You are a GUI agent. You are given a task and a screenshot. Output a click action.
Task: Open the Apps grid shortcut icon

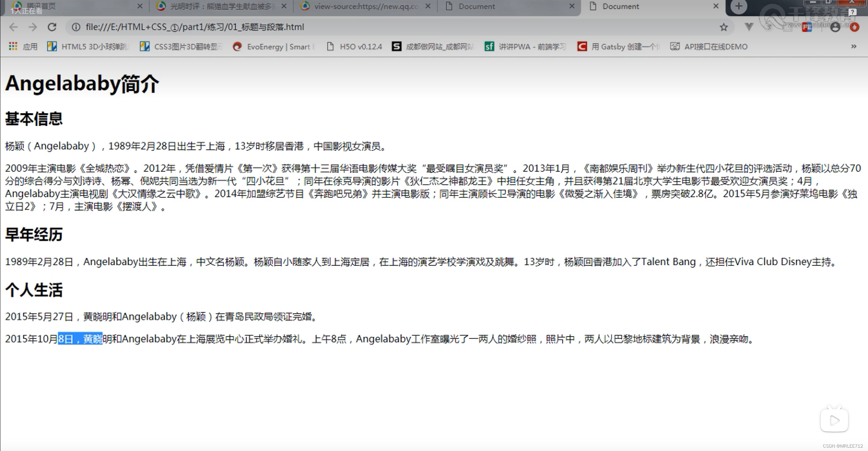(x=13, y=46)
